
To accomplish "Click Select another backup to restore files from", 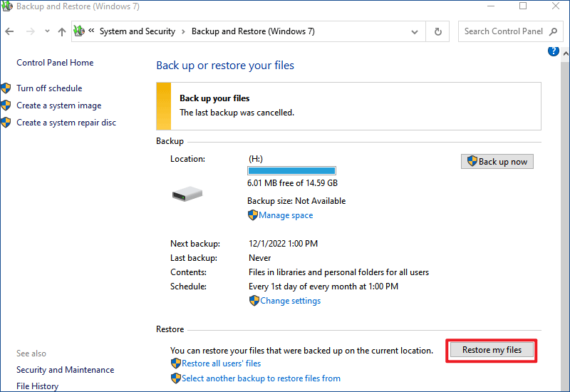I will point(261,378).
